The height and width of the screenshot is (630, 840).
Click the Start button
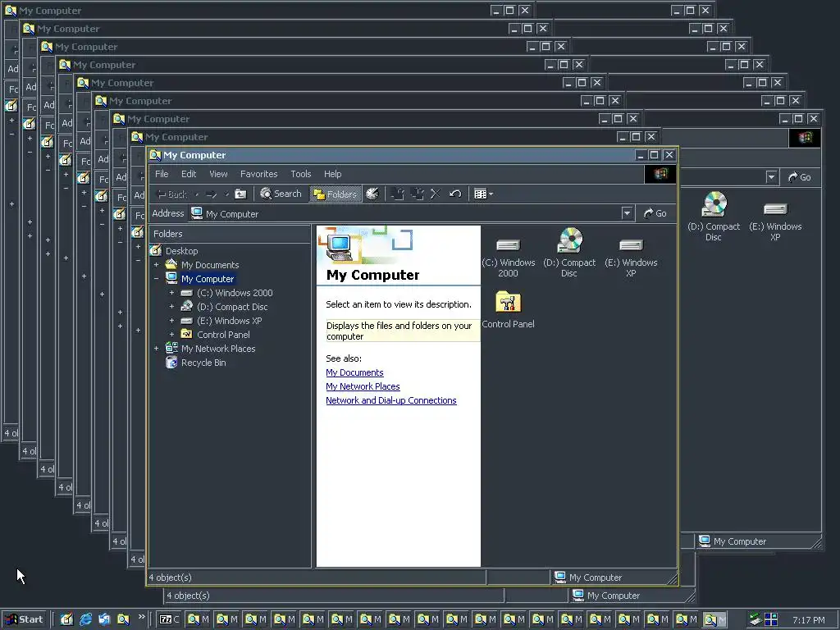tap(24, 619)
